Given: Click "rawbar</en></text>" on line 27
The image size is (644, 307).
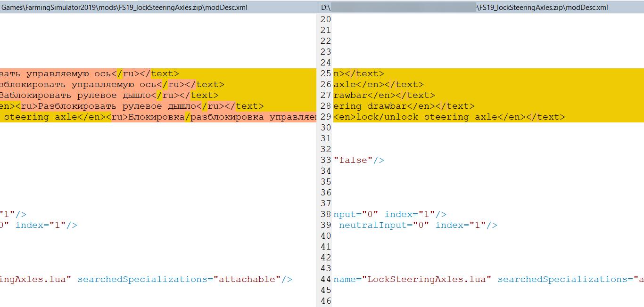Looking at the screenshot, I should (384, 95).
